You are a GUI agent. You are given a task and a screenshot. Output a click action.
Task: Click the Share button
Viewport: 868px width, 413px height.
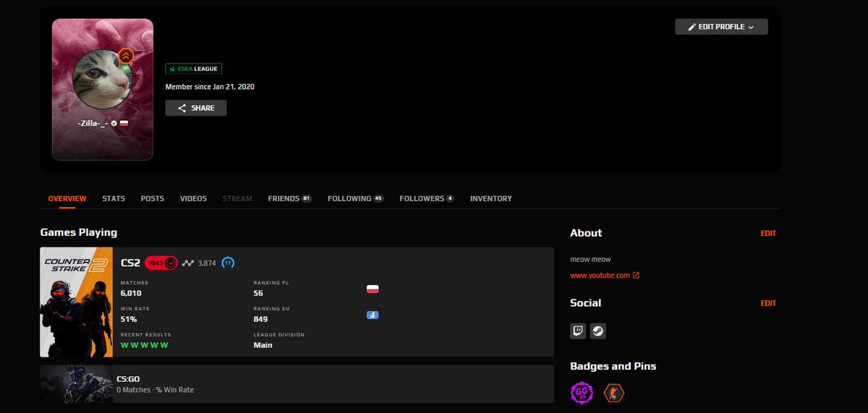pos(196,108)
